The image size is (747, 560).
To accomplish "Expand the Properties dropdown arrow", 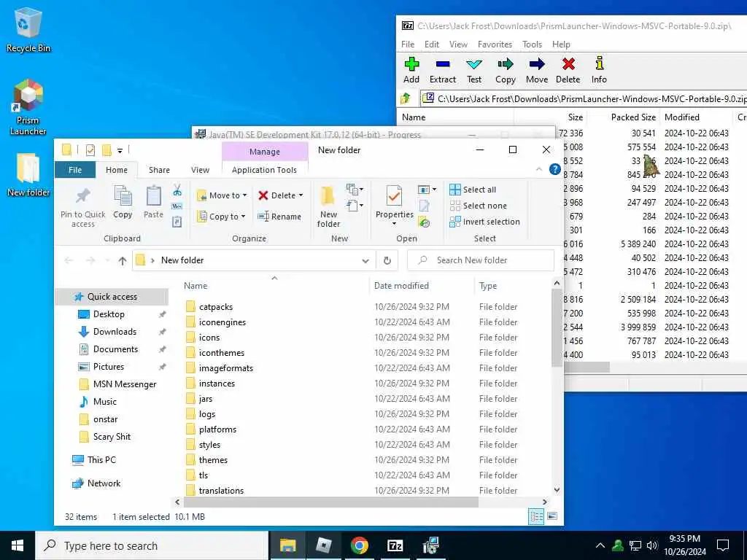I will pyautogui.click(x=394, y=223).
